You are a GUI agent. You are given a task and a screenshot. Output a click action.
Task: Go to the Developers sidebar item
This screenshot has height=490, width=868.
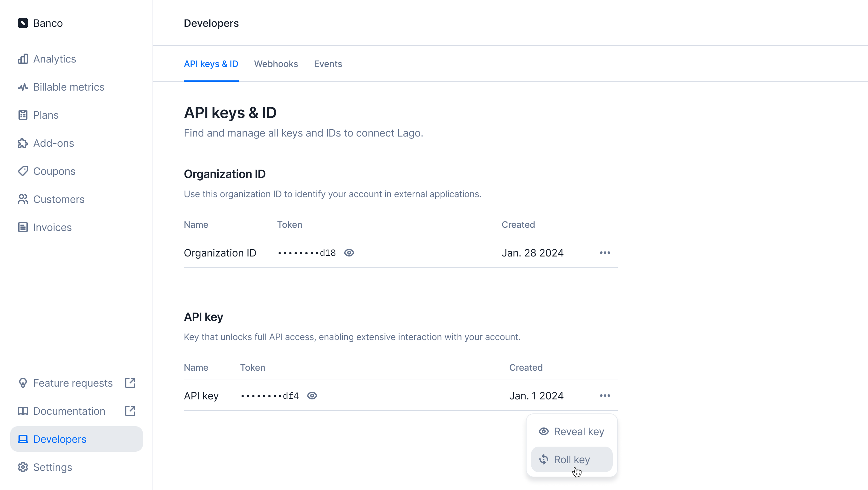(x=77, y=439)
